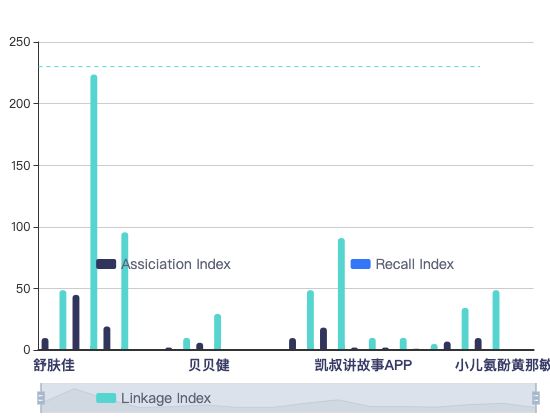Grab the right data zoom slider handle
This screenshot has width=550, height=420.
pyautogui.click(x=536, y=398)
